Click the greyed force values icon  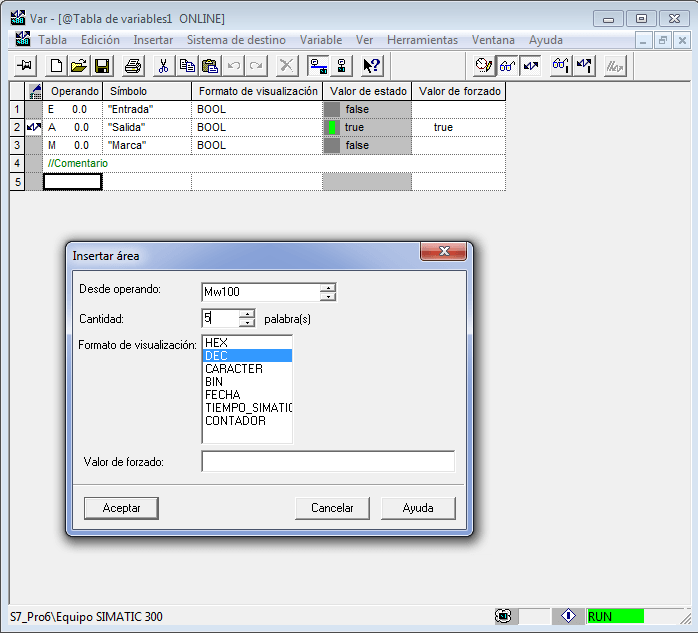(x=615, y=66)
